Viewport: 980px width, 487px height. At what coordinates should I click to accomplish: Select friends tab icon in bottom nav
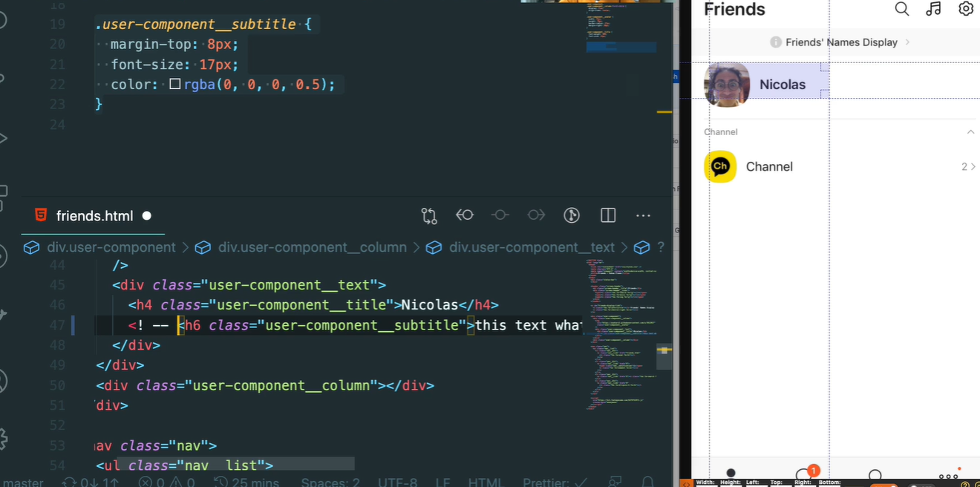(731, 474)
